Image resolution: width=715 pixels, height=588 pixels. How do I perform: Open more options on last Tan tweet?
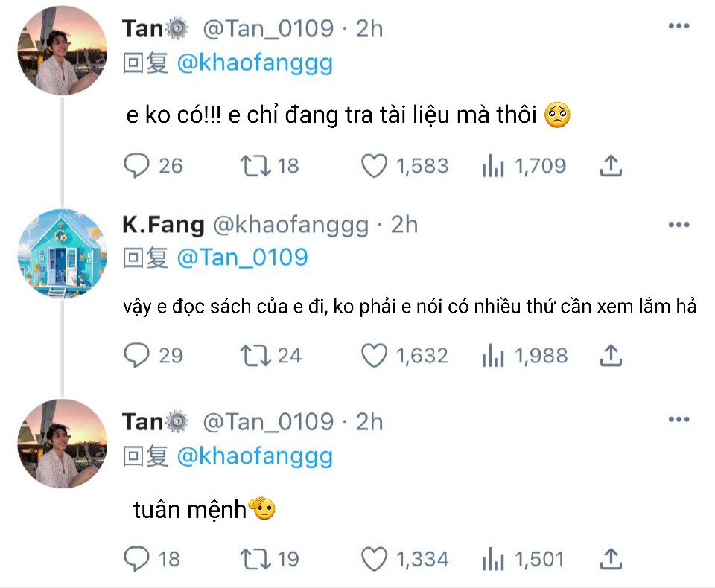coord(678,420)
